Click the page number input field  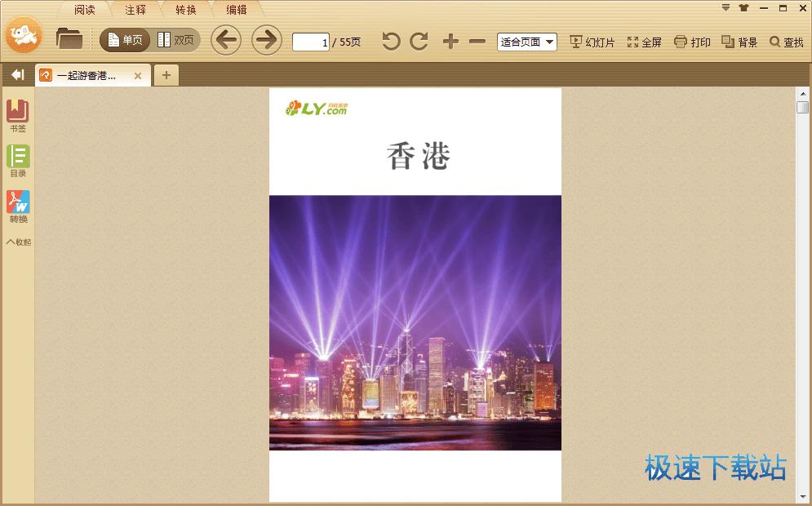click(310, 41)
